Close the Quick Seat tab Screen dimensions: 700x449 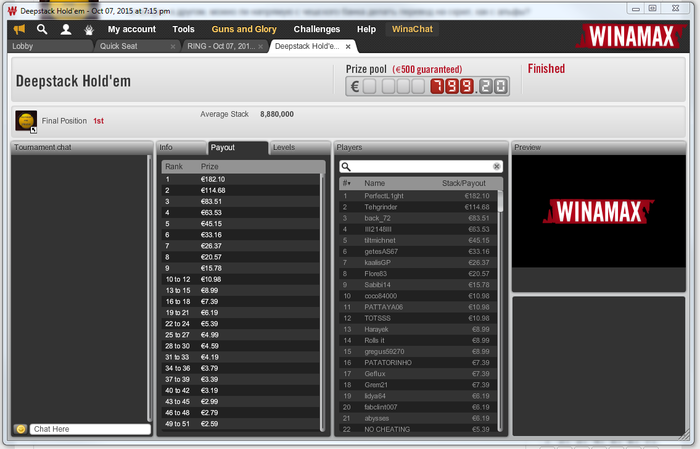tap(173, 46)
